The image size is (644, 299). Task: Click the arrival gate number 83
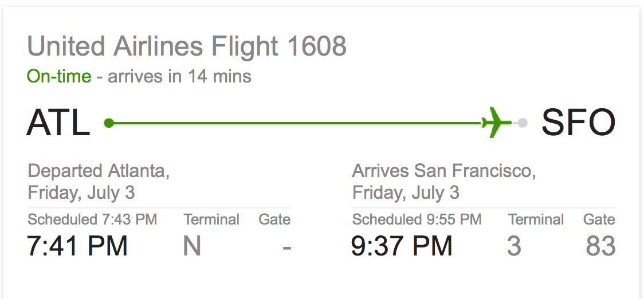click(601, 246)
